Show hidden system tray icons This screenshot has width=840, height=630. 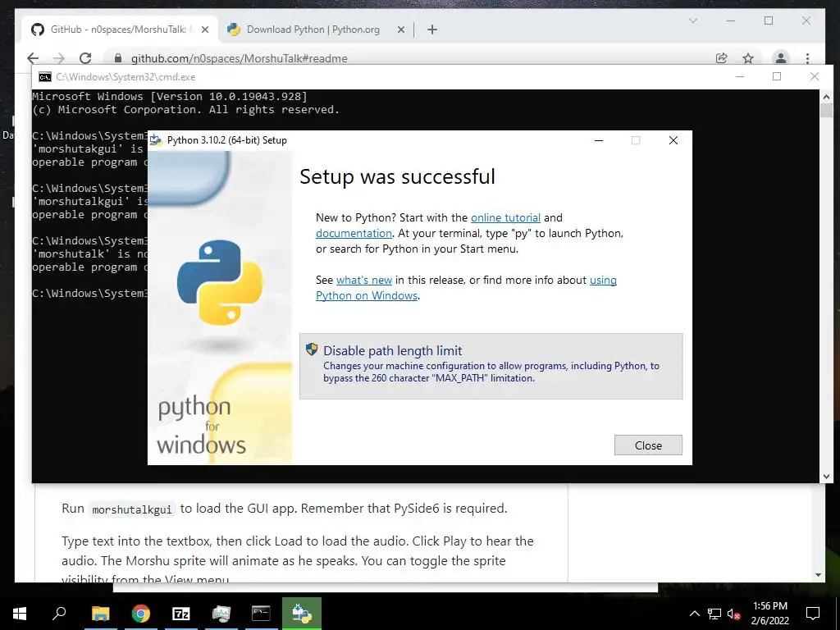click(x=694, y=614)
